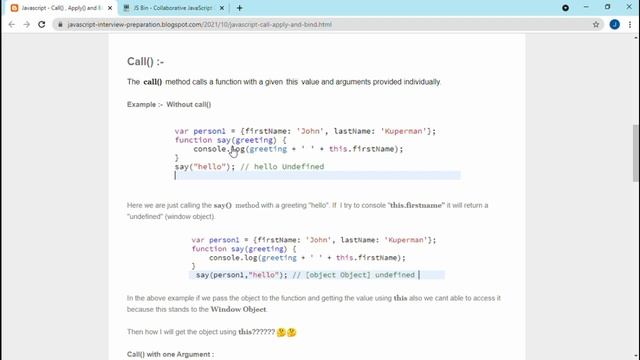Click the 'Call() :-' heading
Viewport: 640px width, 360px height.
pyautogui.click(x=145, y=62)
